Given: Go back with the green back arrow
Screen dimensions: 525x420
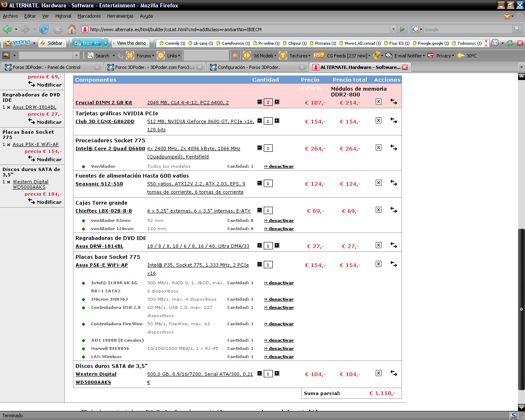Looking at the screenshot, I should [7, 29].
